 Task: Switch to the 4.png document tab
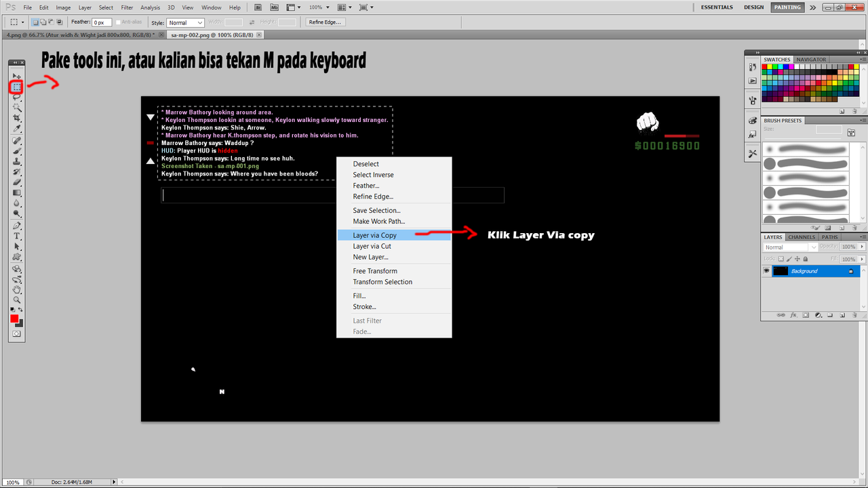pos(81,34)
